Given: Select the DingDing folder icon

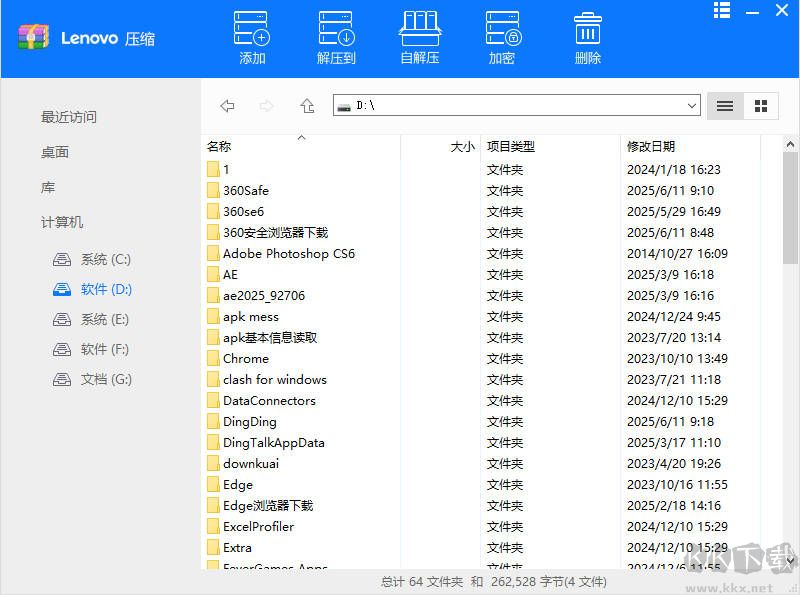Looking at the screenshot, I should tap(213, 422).
